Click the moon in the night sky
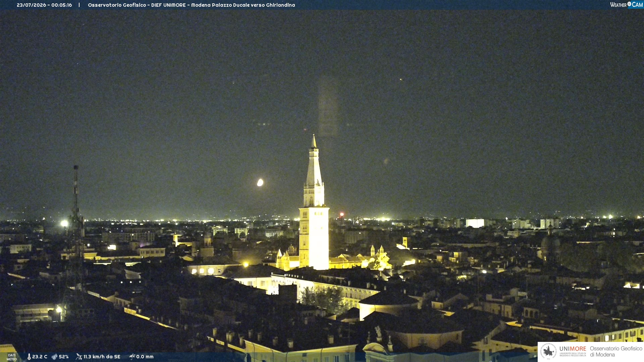Screen dimensions: 644x362 [260, 182]
